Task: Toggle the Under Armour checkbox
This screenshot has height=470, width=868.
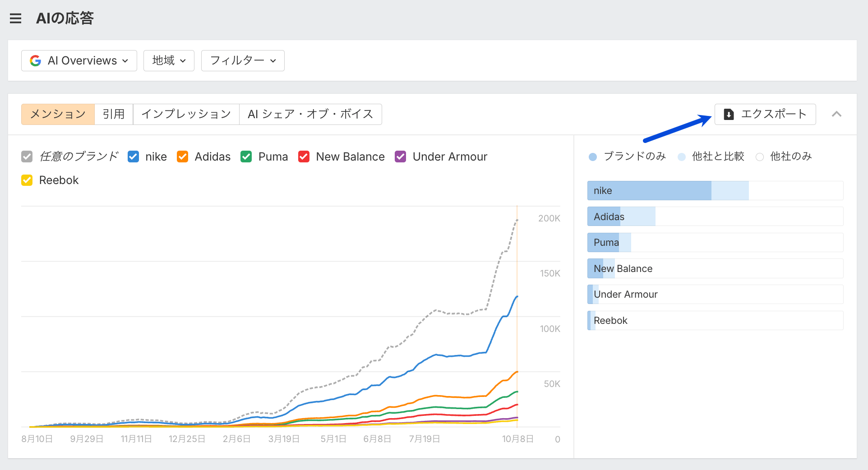Action: pos(400,157)
